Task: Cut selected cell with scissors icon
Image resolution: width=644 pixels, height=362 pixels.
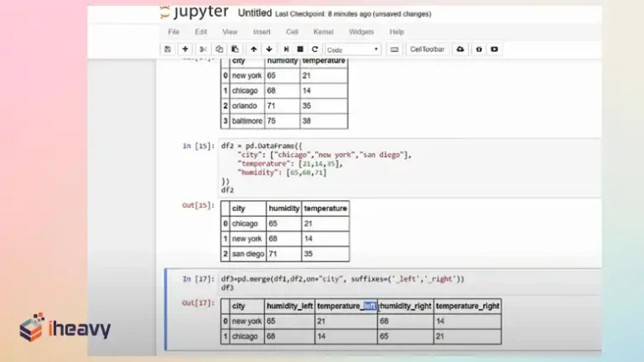Action: [203, 49]
